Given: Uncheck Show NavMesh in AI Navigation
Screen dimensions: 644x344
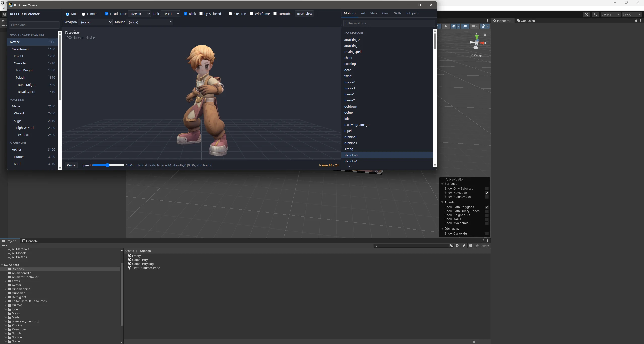Looking at the screenshot, I should tap(487, 193).
